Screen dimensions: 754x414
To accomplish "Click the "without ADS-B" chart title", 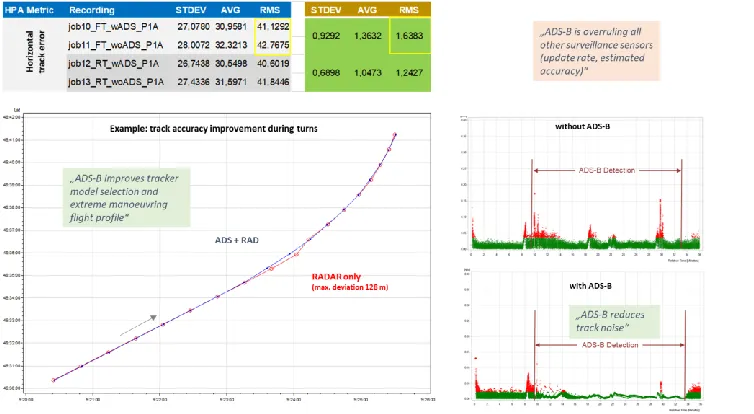I will 582,126.
